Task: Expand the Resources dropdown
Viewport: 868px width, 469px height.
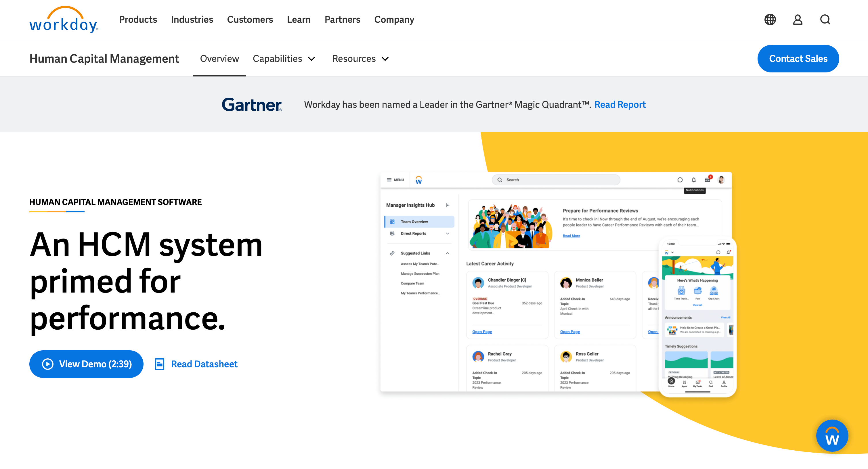Action: (x=360, y=59)
